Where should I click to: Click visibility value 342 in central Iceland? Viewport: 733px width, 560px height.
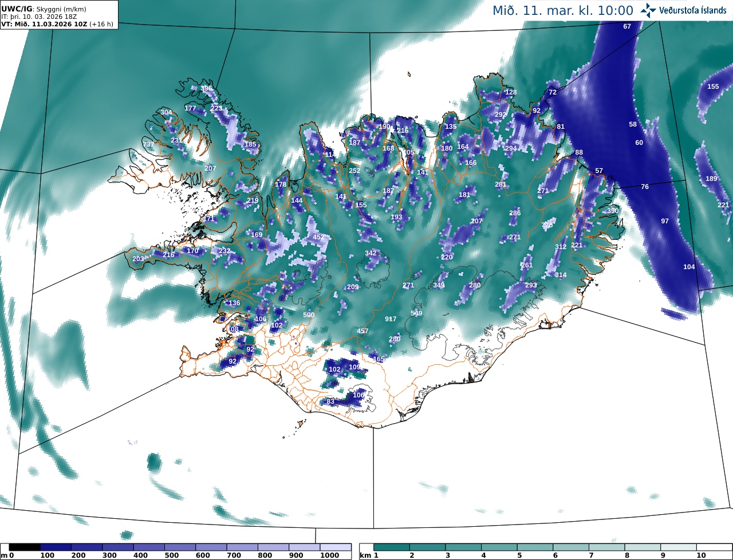click(x=371, y=253)
